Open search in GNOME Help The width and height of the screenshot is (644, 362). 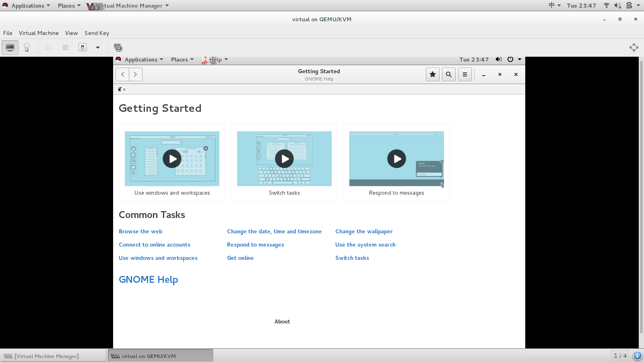click(x=449, y=74)
